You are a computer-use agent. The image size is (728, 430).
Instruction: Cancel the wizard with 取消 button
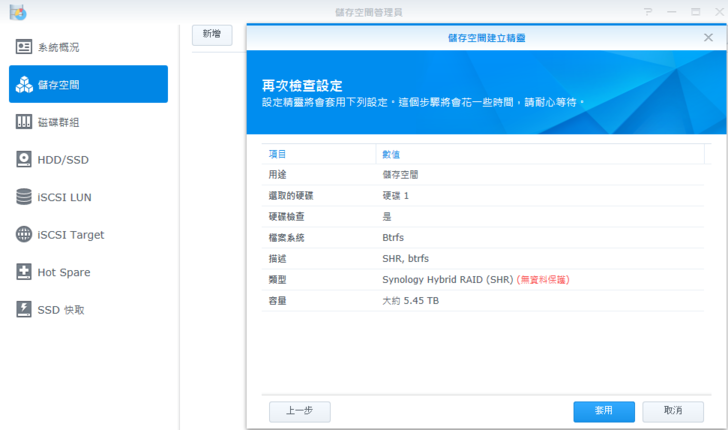(x=671, y=411)
